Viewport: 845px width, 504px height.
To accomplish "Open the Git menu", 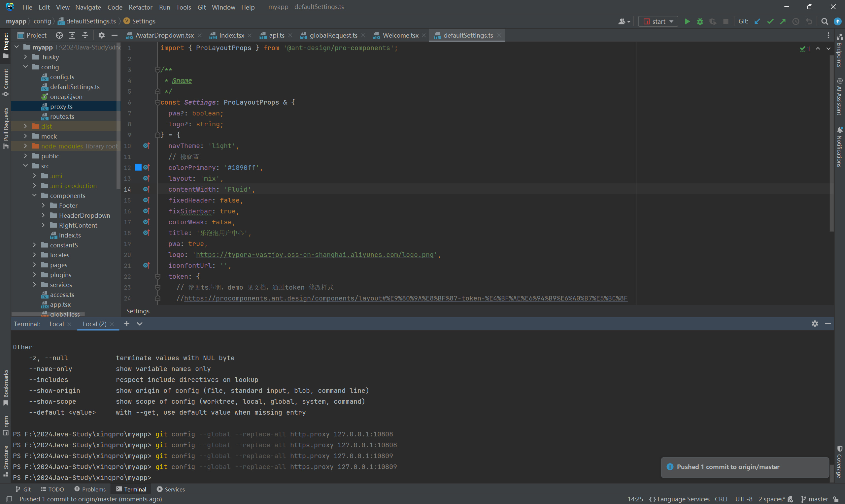I will [x=201, y=7].
